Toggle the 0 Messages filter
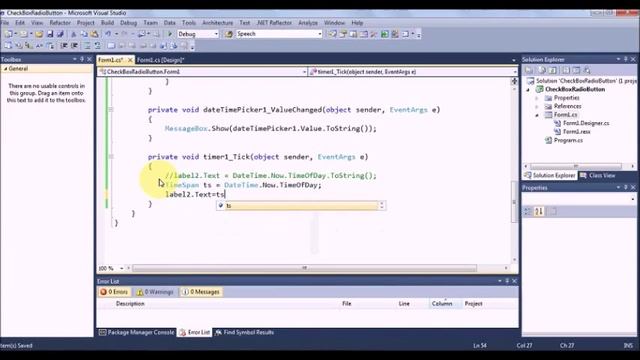640x360 pixels. 201,292
